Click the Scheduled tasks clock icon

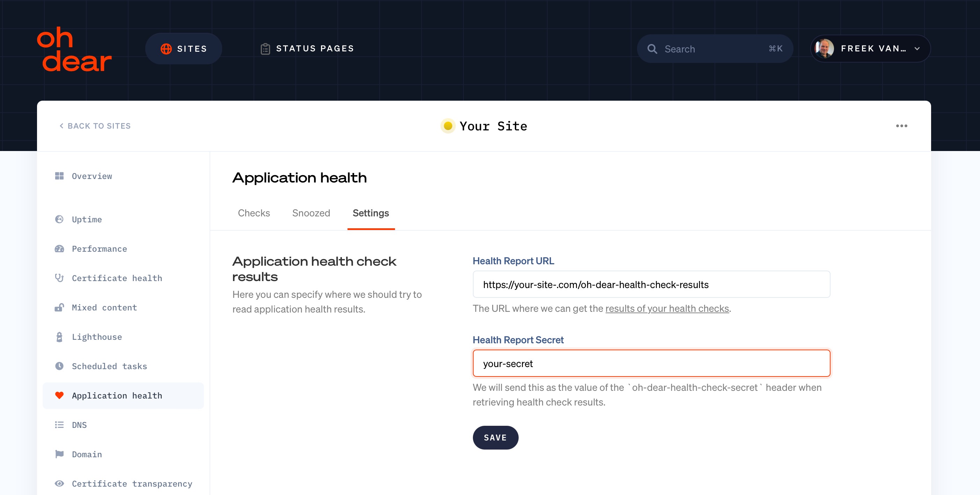(59, 366)
